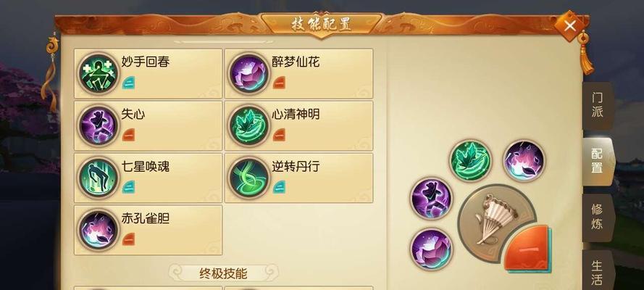This screenshot has width=644, height=290.
Task: Open the 门派 side tab
Action: tap(598, 105)
